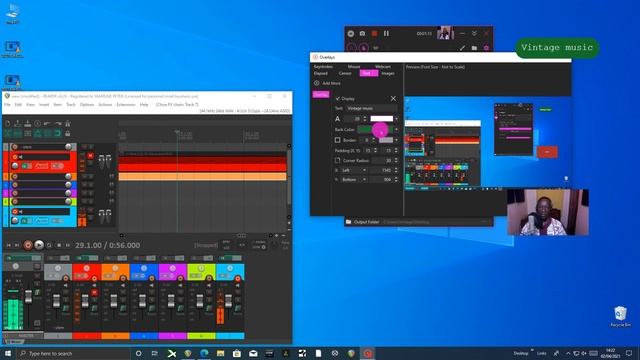Click white font color swatch in Overlays
The width and height of the screenshot is (640, 360).
coord(382,119)
